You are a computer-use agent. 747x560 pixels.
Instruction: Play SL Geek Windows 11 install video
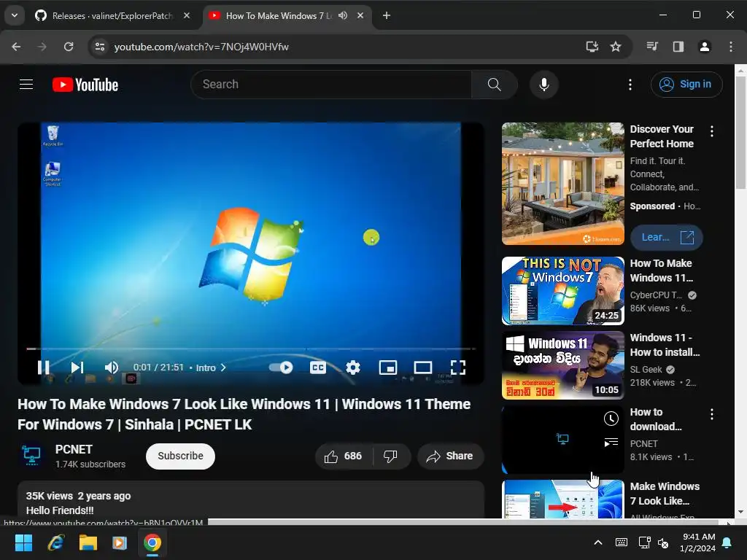[562, 365]
